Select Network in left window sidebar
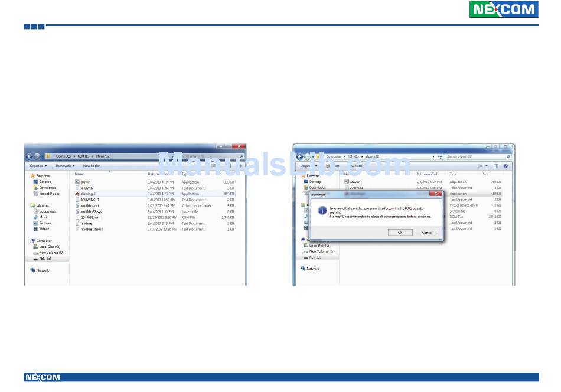The height and width of the screenshot is (392, 561). click(x=43, y=270)
